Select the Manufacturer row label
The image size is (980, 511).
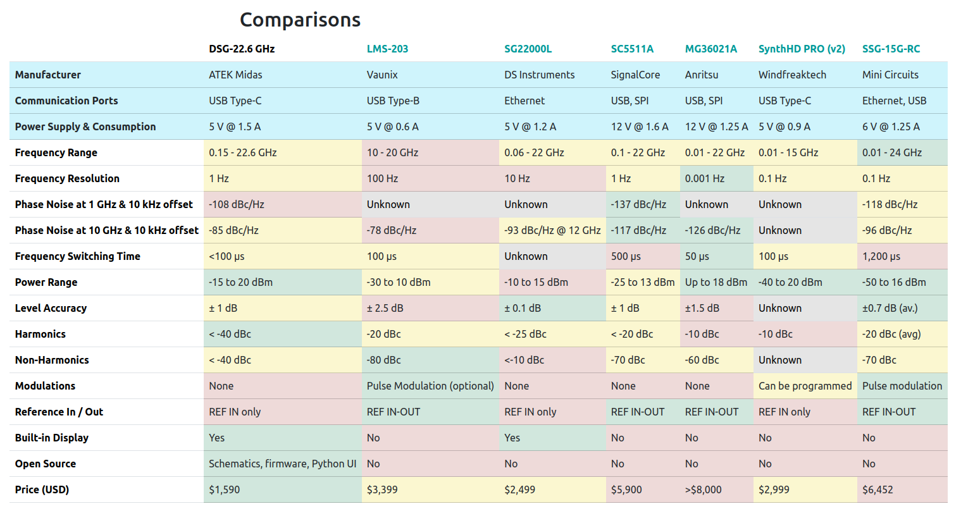click(x=48, y=75)
